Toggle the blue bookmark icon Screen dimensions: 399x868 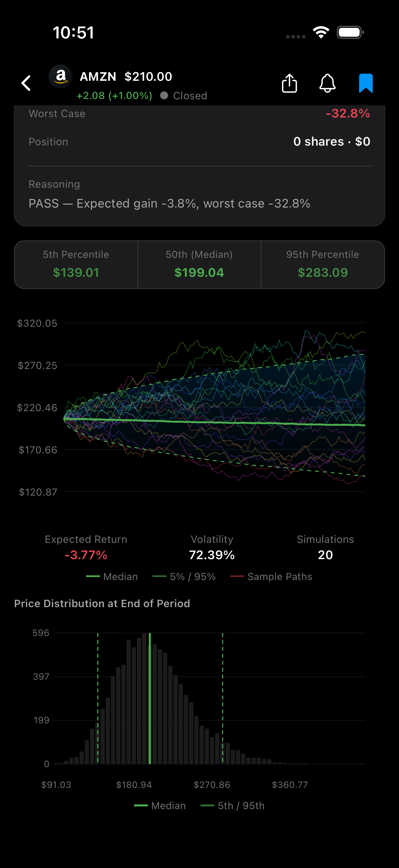pyautogui.click(x=366, y=83)
